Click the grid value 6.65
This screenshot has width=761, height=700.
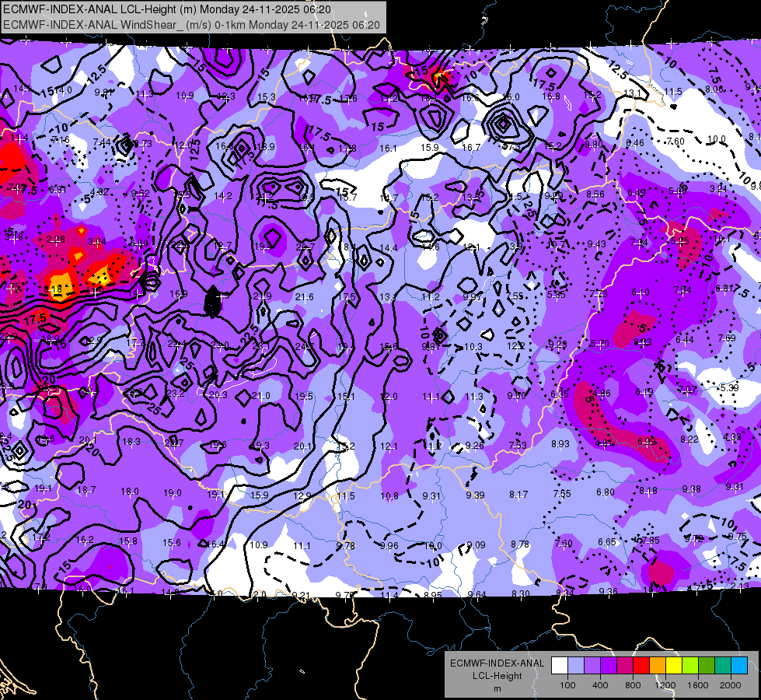pyautogui.click(x=607, y=541)
